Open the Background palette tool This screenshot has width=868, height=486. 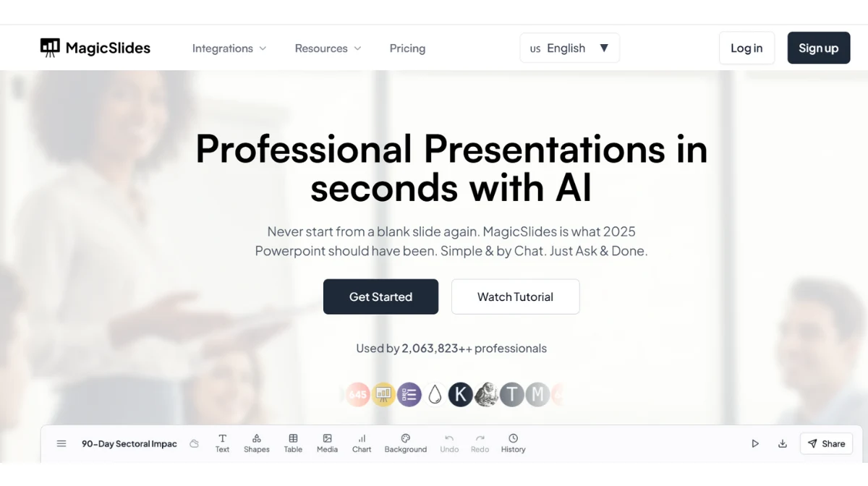405,443
